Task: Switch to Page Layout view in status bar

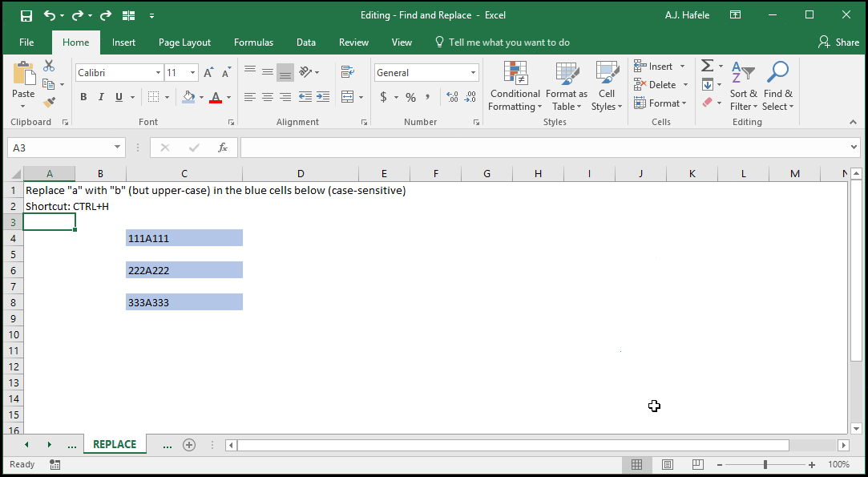Action: point(668,464)
